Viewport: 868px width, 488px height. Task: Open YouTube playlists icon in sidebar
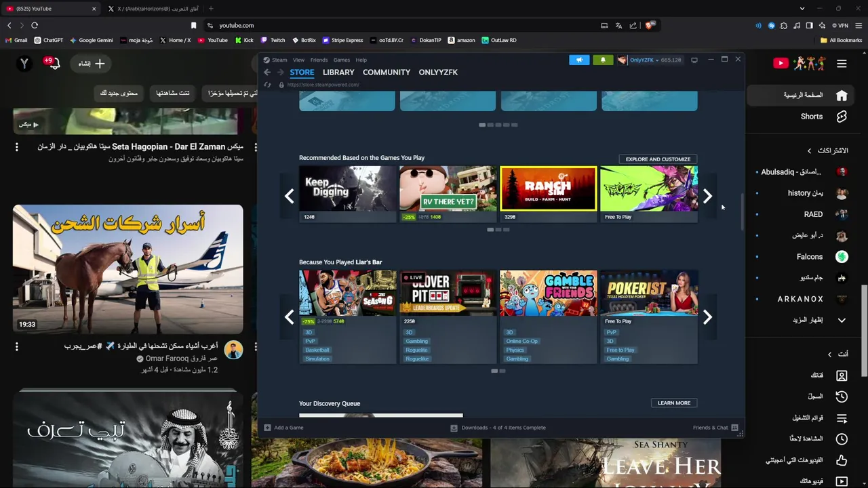[x=842, y=418]
